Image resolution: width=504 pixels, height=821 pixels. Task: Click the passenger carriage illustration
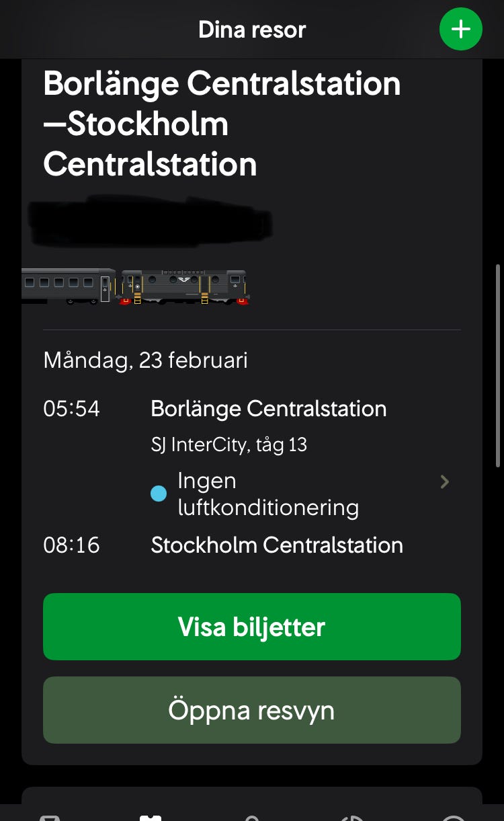tap(69, 286)
